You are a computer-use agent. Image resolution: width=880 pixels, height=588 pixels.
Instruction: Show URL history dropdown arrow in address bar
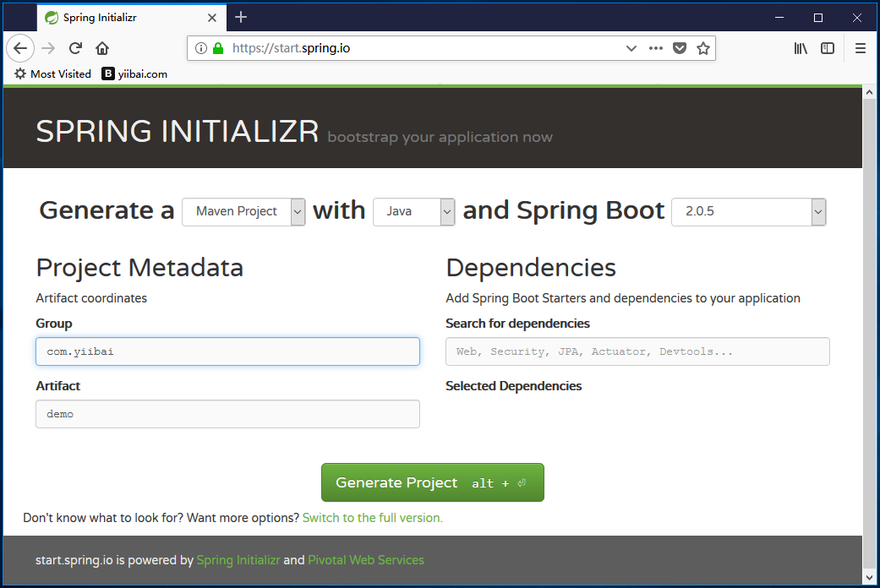pyautogui.click(x=631, y=48)
